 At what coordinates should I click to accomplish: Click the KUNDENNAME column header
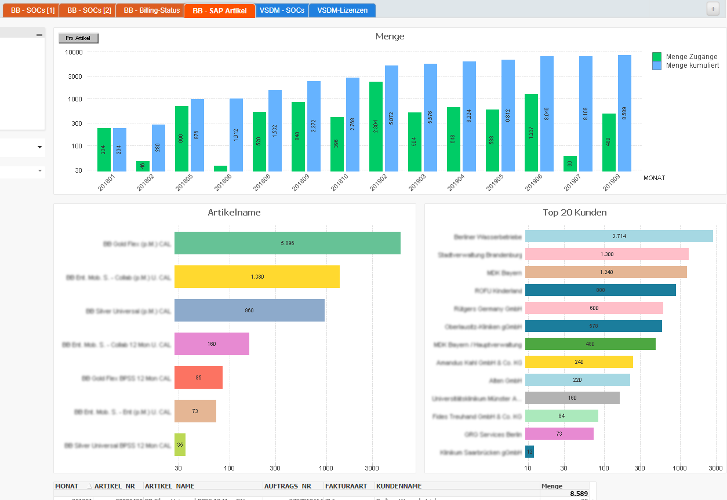(x=398, y=486)
